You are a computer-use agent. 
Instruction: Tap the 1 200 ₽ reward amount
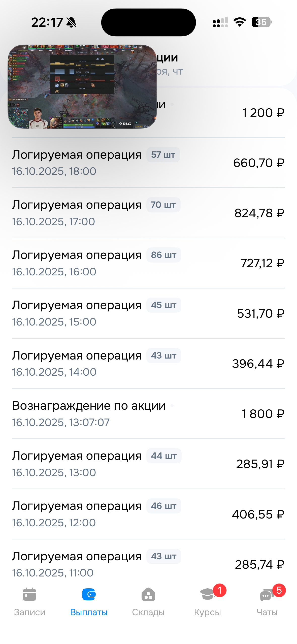point(263,113)
